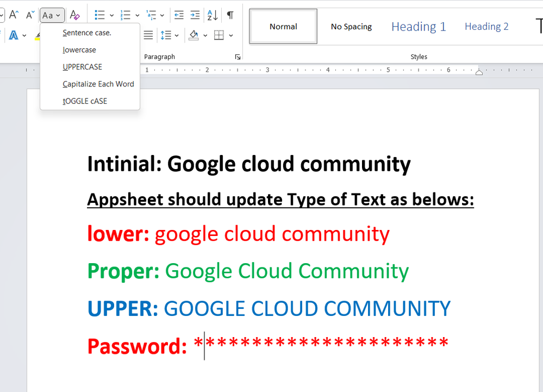Choose tOGGLE cASE option
The width and height of the screenshot is (543, 392).
point(90,101)
